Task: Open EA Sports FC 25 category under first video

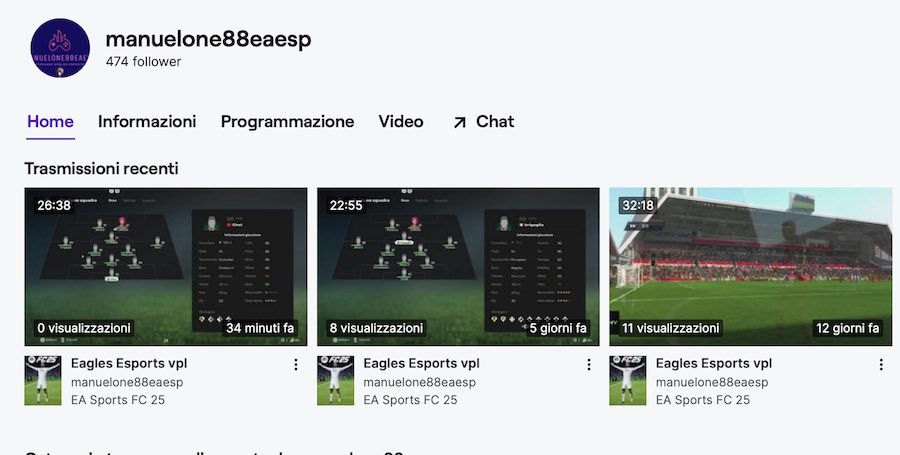Action: coord(118,400)
